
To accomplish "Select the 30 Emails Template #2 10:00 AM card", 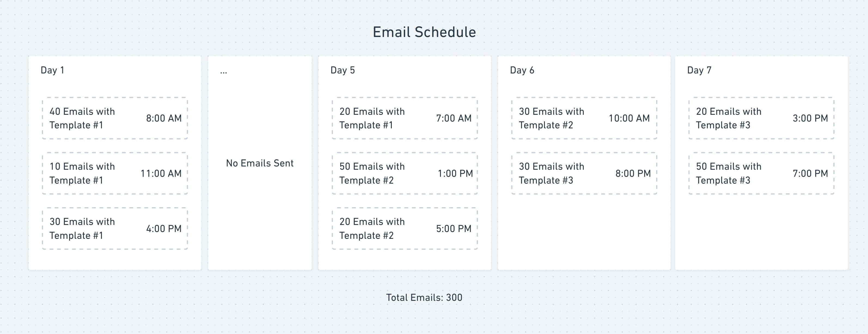I will click(x=584, y=118).
